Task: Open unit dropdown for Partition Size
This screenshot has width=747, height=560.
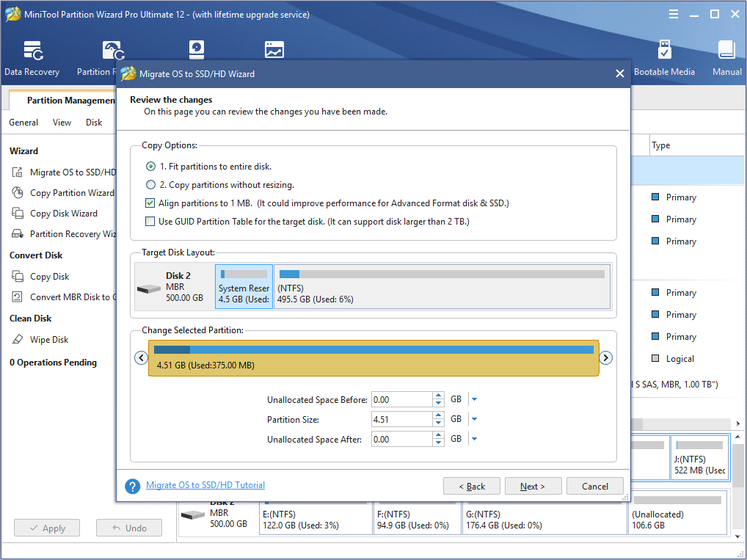Action: click(474, 419)
